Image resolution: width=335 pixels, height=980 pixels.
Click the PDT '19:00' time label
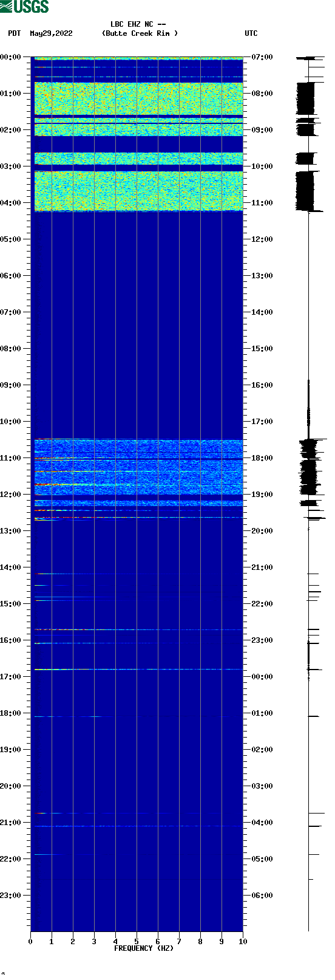tap(11, 750)
